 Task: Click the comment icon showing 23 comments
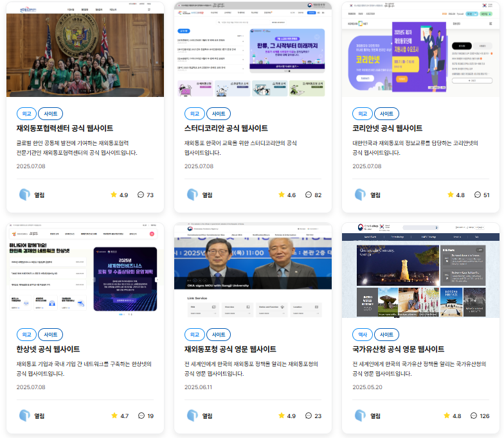point(309,416)
